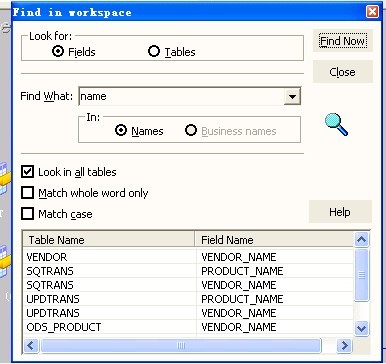Click the Find Now button
386x364 pixels.
[343, 41]
